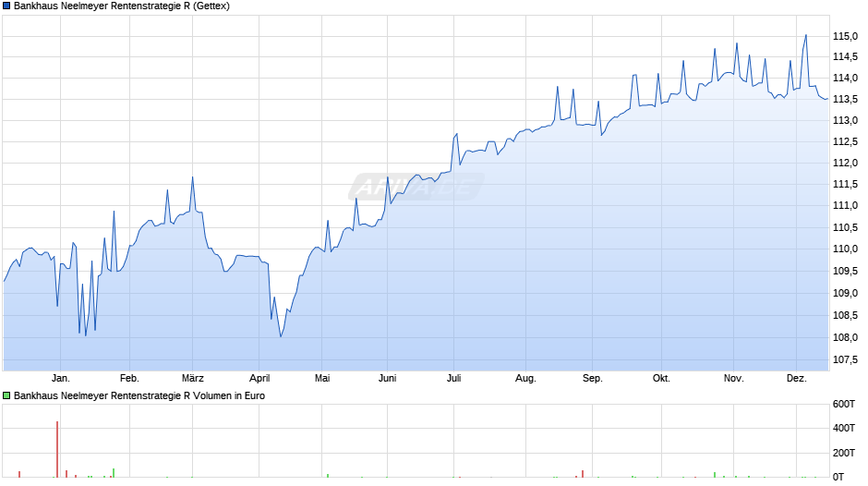Screen dimensions: 868x486
Task: Click the 'Mai' month axis label
Action: click(322, 379)
